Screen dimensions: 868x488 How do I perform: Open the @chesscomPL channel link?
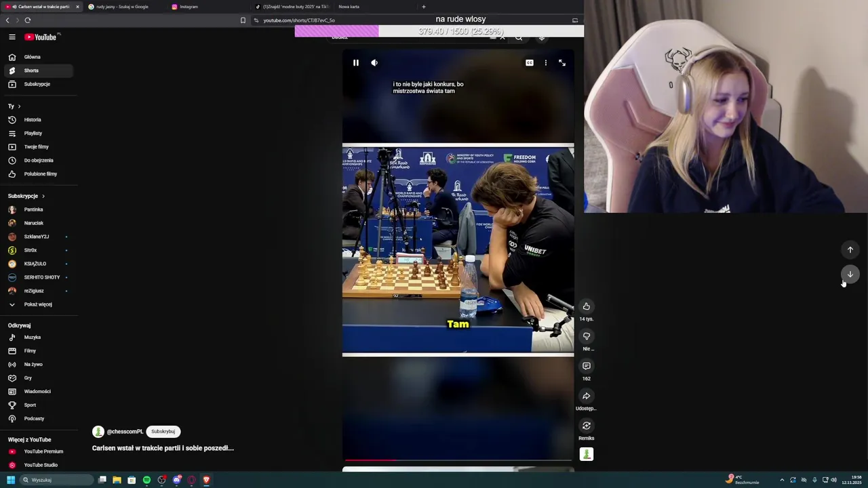click(x=125, y=432)
